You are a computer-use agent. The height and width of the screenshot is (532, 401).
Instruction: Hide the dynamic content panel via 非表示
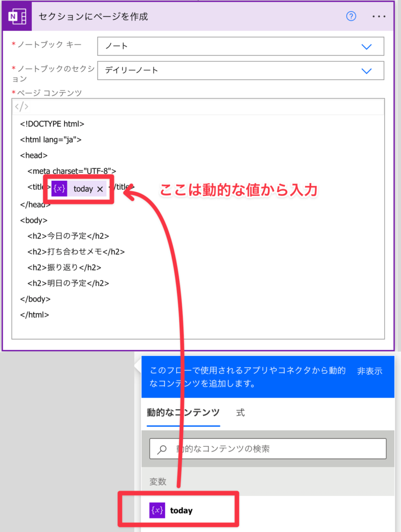click(x=370, y=371)
